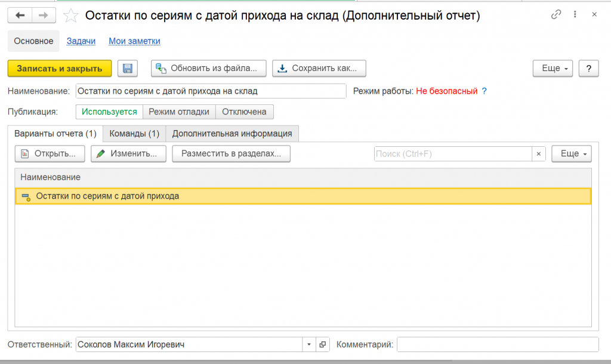
Task: Go back with the left arrow button
Action: point(20,16)
